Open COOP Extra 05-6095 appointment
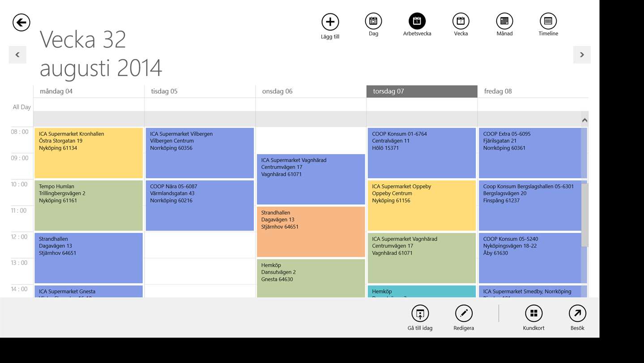 pyautogui.click(x=533, y=153)
